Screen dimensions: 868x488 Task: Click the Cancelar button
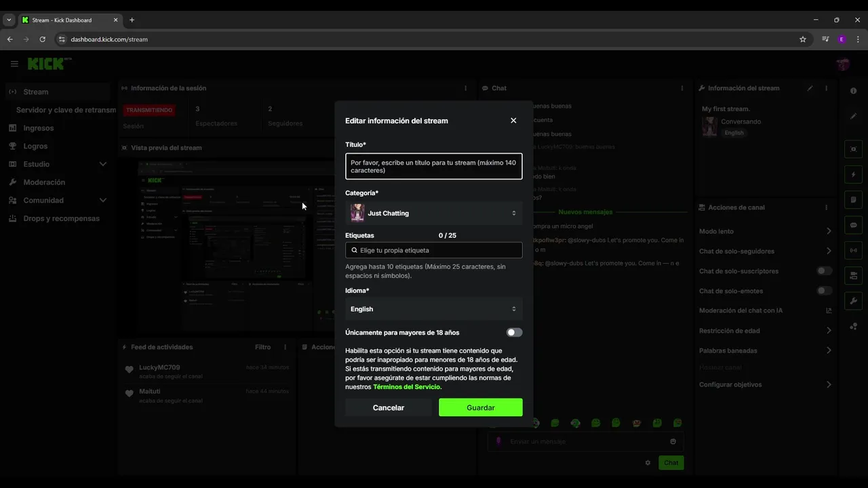389,407
